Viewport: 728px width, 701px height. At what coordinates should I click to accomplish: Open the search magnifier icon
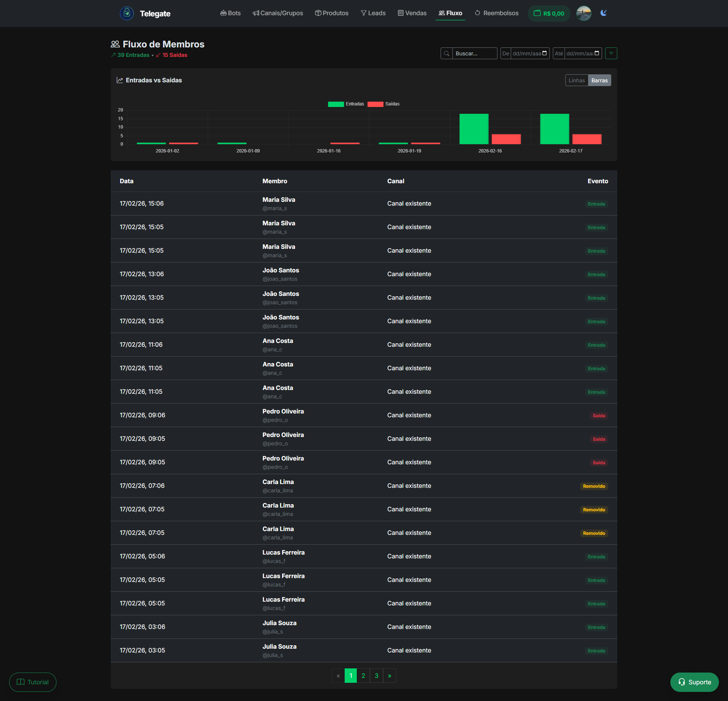446,53
